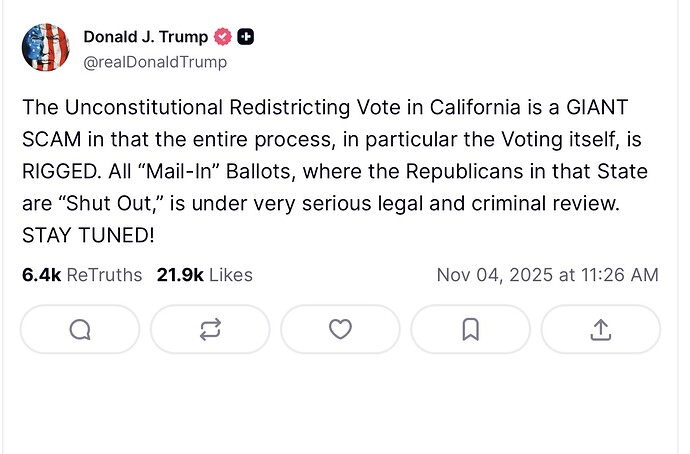
Task: Click the 11:26 AM time text
Action: click(x=620, y=274)
